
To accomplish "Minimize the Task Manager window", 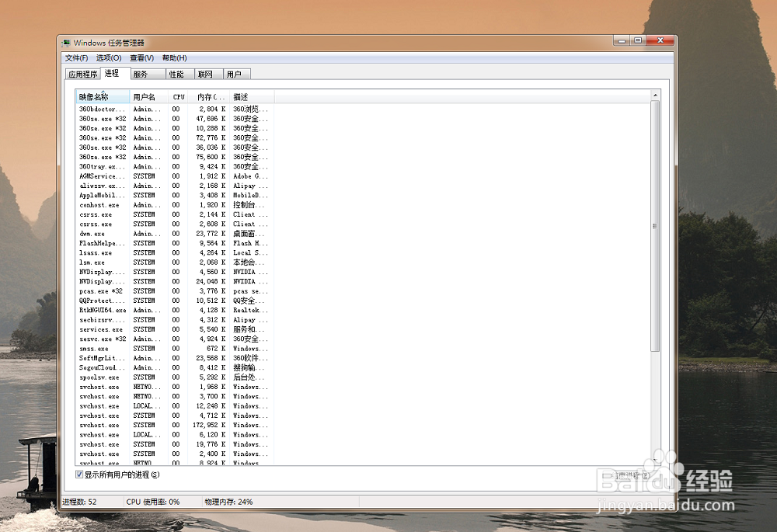I will (622, 40).
